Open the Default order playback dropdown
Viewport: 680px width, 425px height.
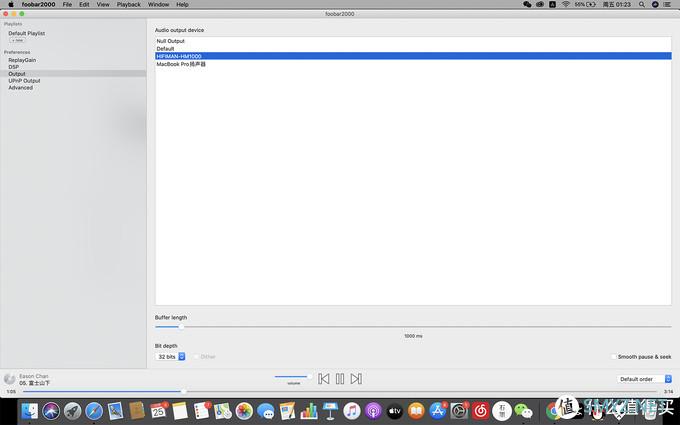644,379
